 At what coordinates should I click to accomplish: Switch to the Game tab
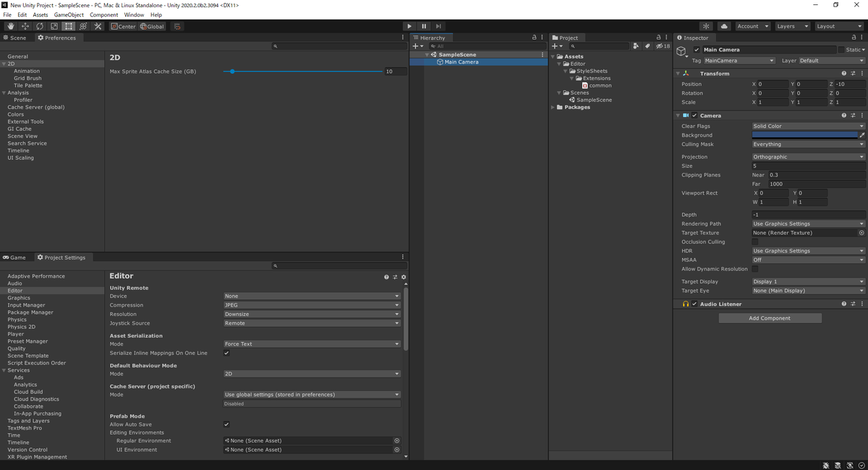click(x=15, y=257)
